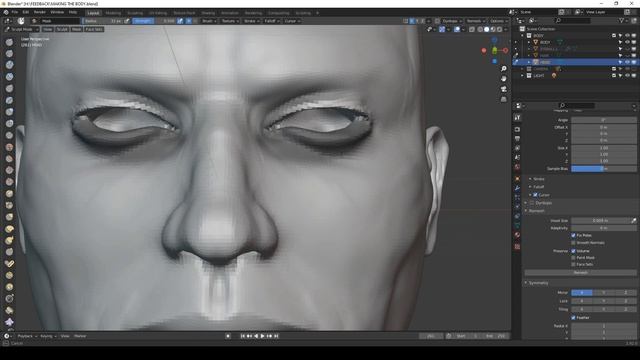Enable Preserve Paint Mask checkbox
640x360 pixels.
[573, 258]
